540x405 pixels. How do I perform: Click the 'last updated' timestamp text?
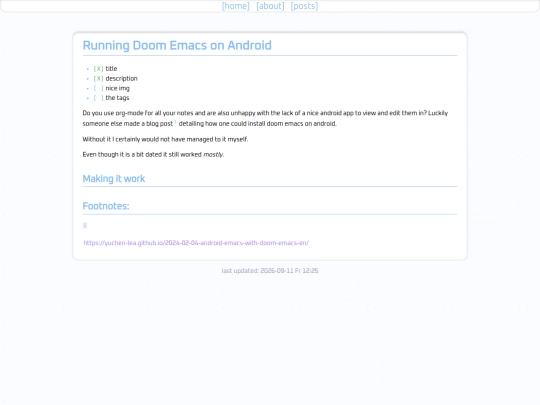[x=270, y=271]
